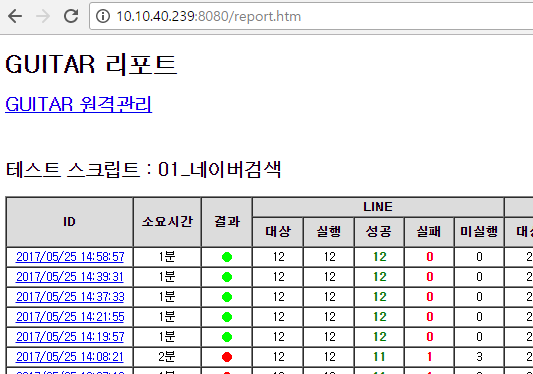This screenshot has height=374, width=533.
Task: Click the 테스트 스크립트 : 01_네이버검색 heading
Action: [143, 169]
